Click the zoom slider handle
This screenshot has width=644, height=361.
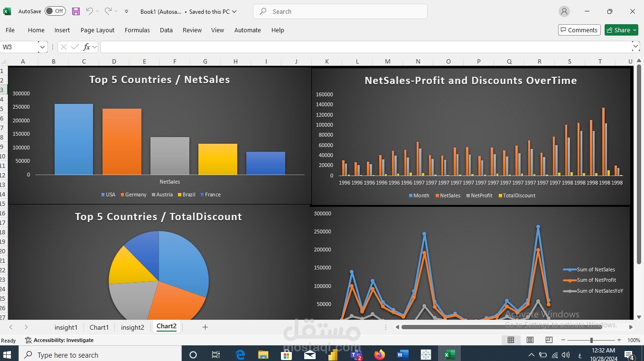click(591, 340)
